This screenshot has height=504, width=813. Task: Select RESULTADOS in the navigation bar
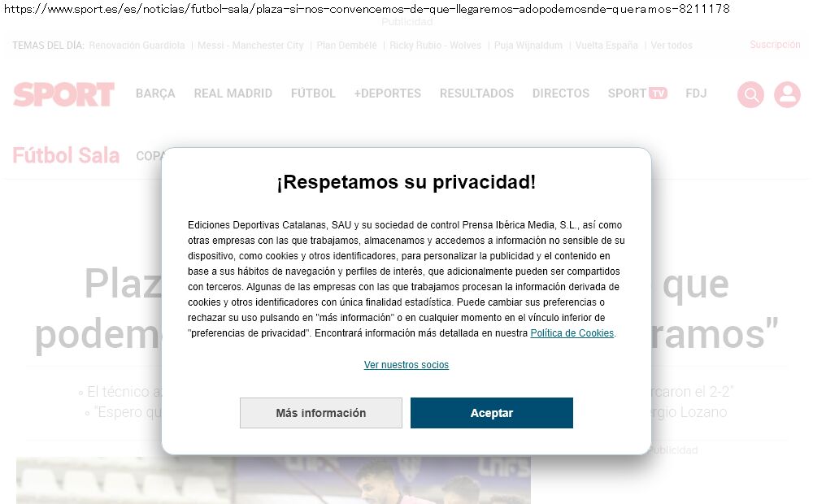tap(476, 93)
